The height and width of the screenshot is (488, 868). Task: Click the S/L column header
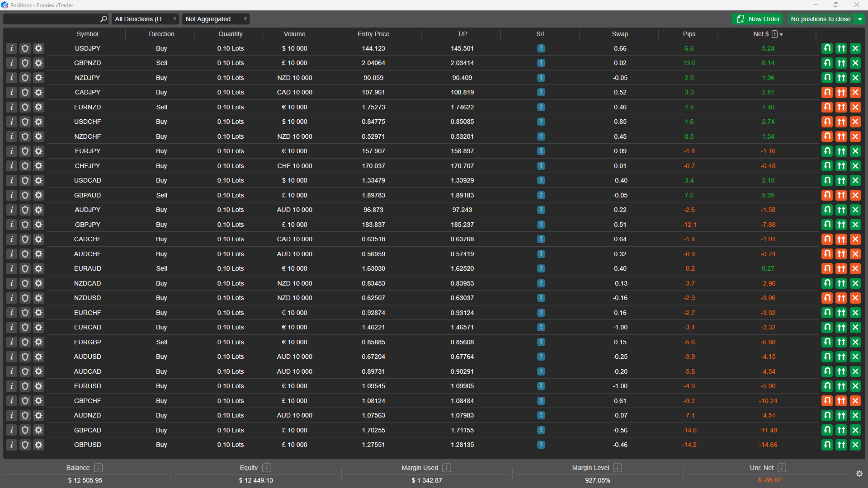(541, 34)
